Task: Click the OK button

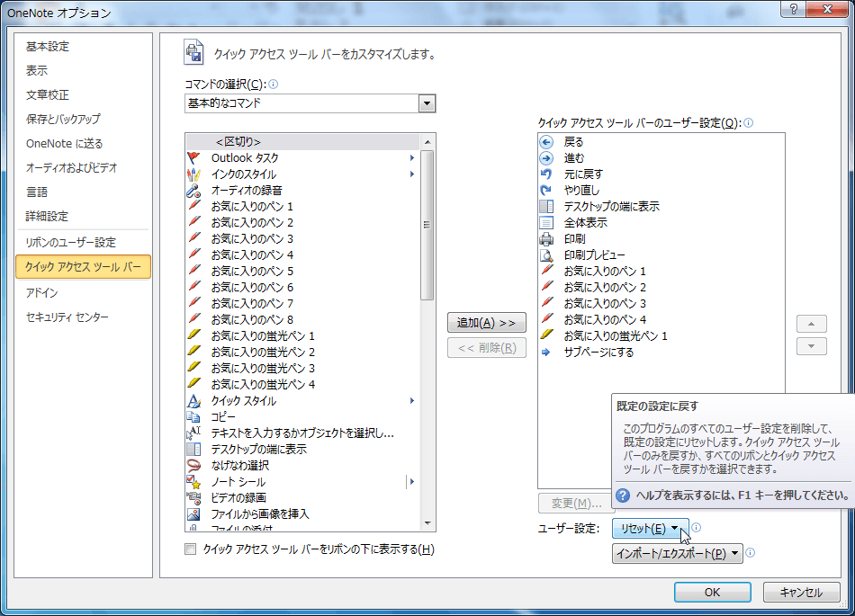Action: (x=712, y=592)
